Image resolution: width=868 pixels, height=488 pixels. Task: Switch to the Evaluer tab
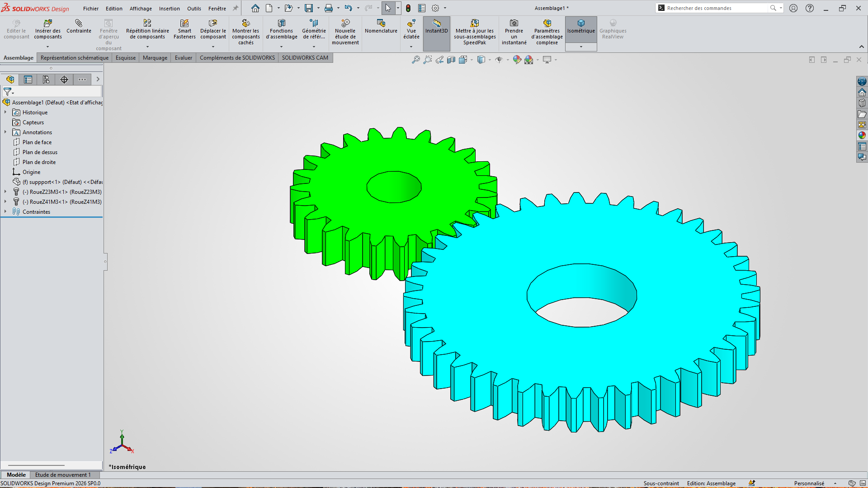tap(184, 58)
